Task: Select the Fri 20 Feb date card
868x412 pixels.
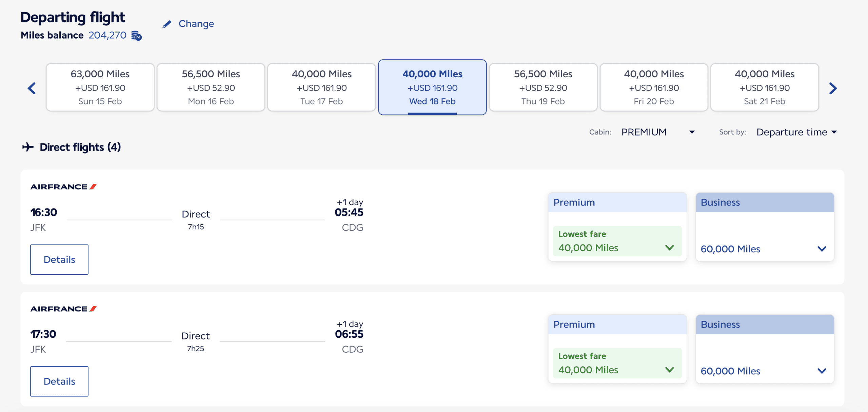Action: [654, 87]
